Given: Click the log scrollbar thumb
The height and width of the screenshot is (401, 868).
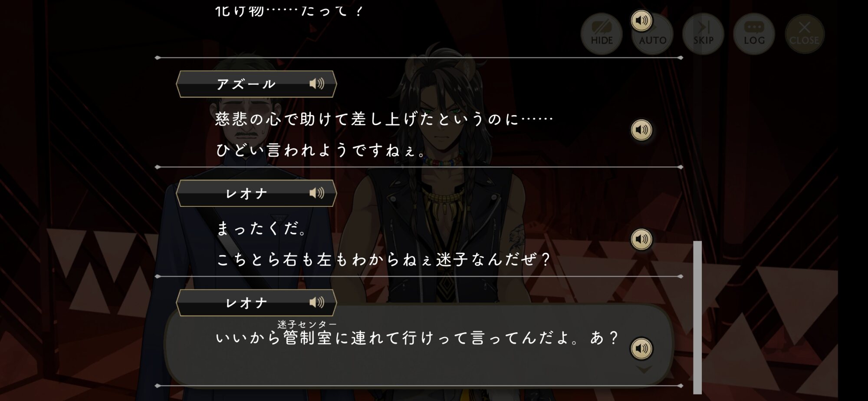Looking at the screenshot, I should pyautogui.click(x=697, y=317).
